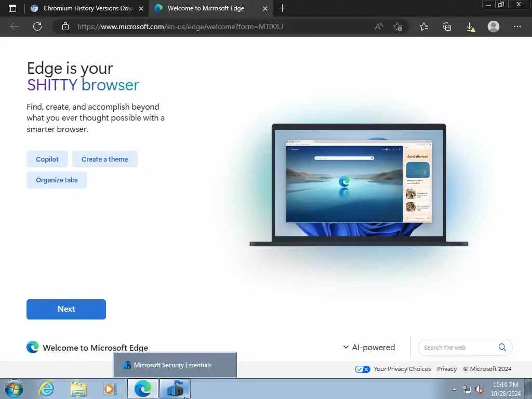The height and width of the screenshot is (399, 532).
Task: Open the Collections icon
Action: (447, 26)
